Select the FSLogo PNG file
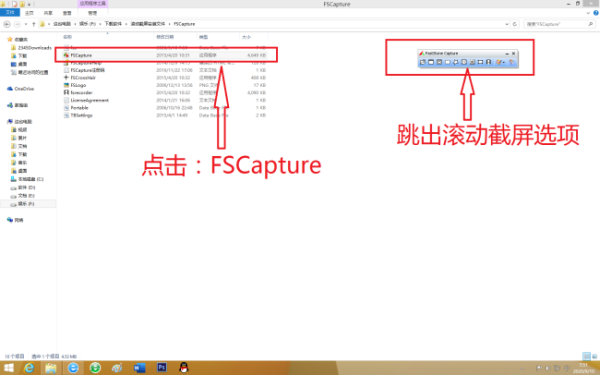The height and width of the screenshot is (375, 600). (x=165, y=85)
